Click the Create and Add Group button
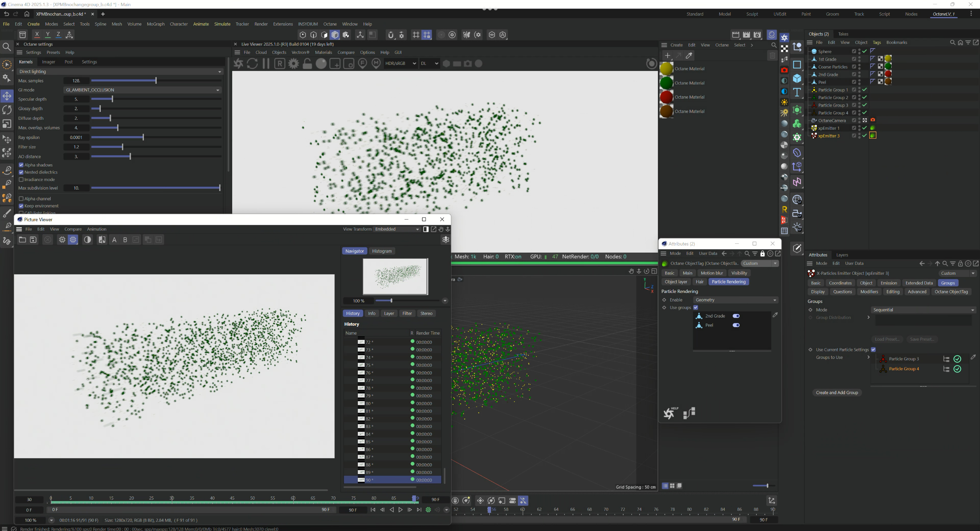The width and height of the screenshot is (980, 531). (x=836, y=393)
